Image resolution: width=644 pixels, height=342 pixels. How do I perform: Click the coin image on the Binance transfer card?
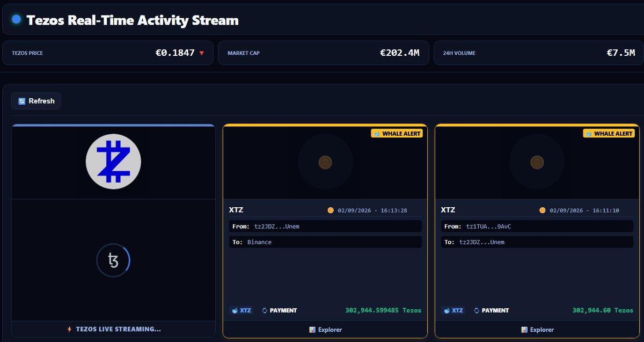point(325,161)
